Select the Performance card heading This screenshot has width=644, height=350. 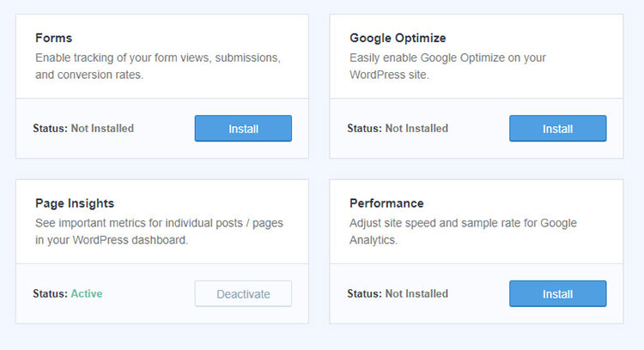click(386, 203)
